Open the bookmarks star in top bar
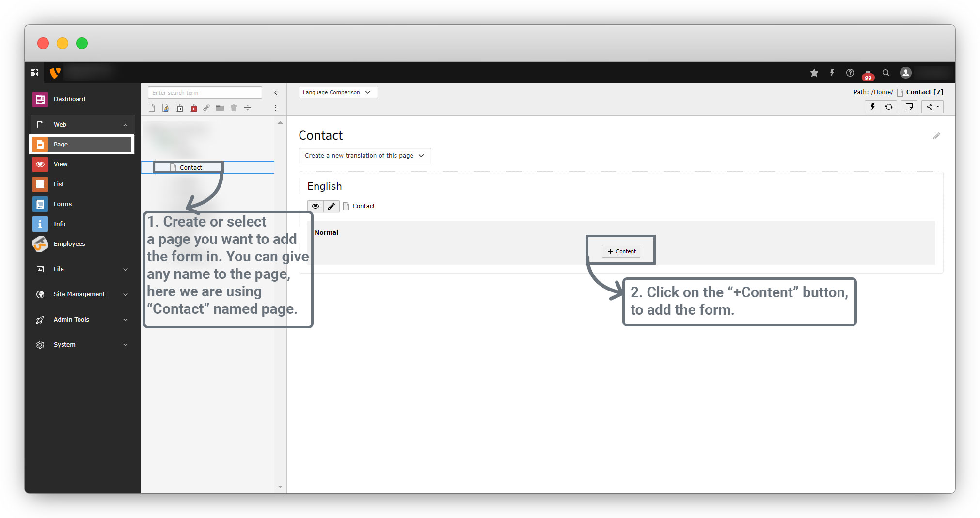The height and width of the screenshot is (518, 980). (814, 73)
